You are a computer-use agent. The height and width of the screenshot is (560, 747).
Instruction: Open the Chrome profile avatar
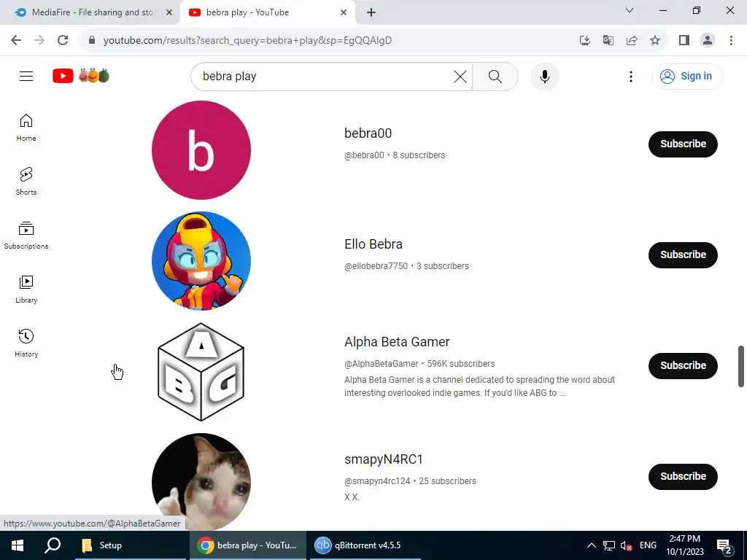click(708, 40)
